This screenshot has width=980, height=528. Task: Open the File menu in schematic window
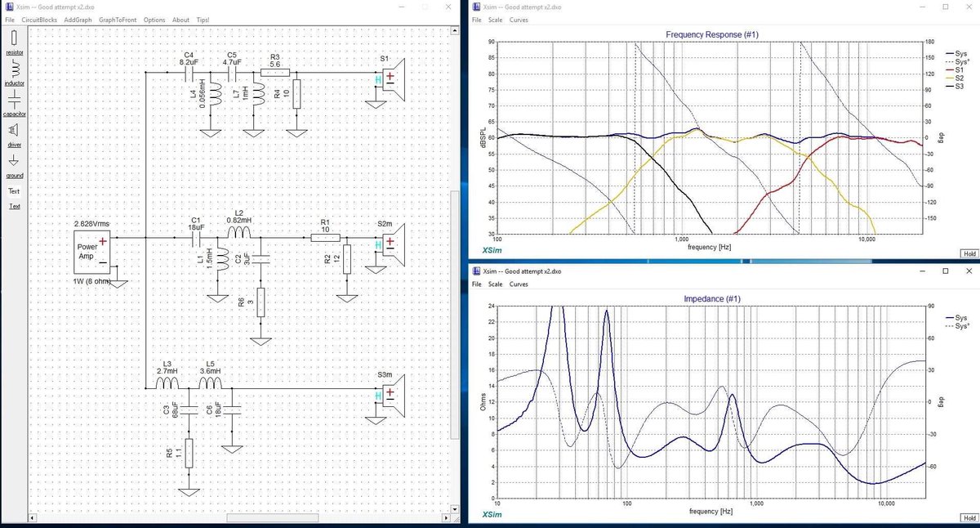[x=10, y=20]
